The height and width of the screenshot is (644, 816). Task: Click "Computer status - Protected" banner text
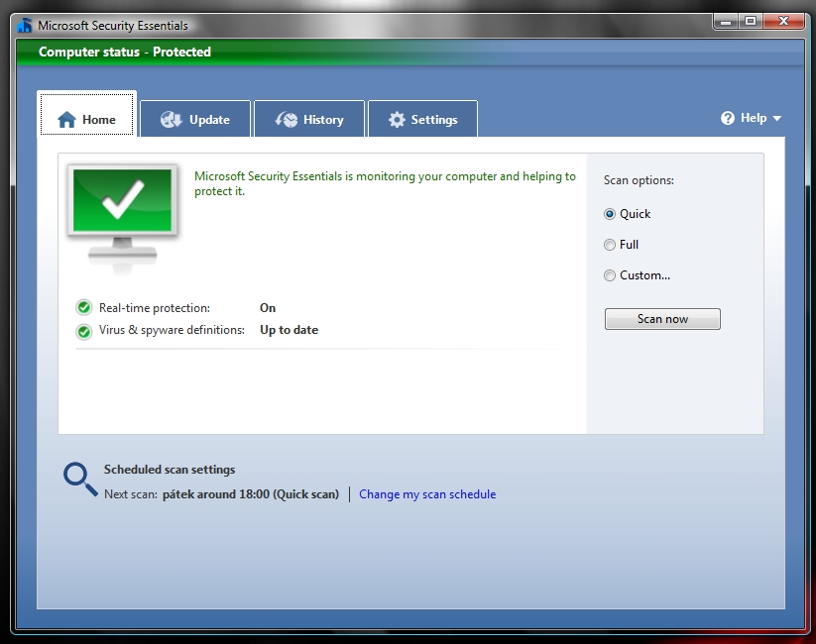[x=125, y=53]
